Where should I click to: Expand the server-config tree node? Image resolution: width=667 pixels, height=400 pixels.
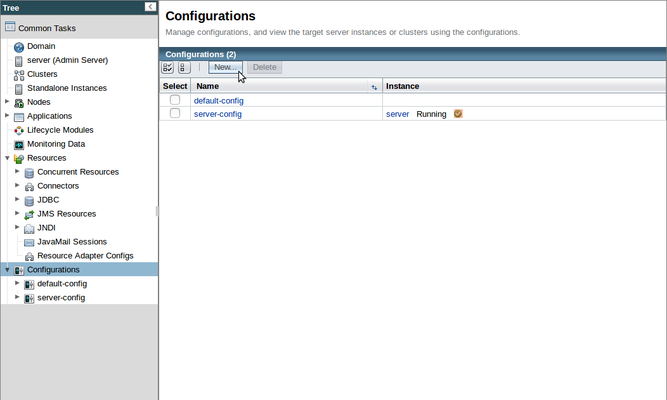17,297
